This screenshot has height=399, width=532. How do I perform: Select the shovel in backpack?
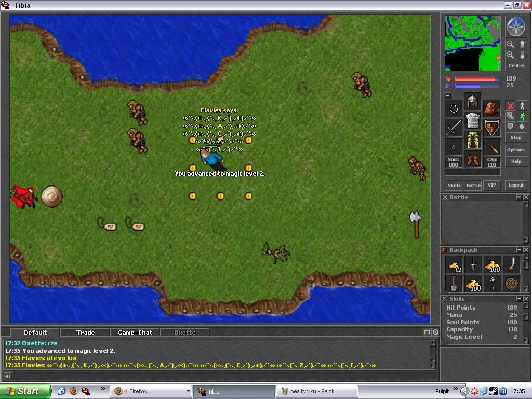pyautogui.click(x=454, y=284)
